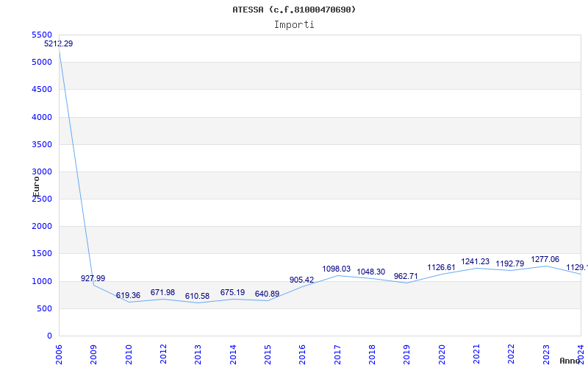The width and height of the screenshot is (588, 368).
Task: Click the y-axis value 5000
Action: coord(42,62)
